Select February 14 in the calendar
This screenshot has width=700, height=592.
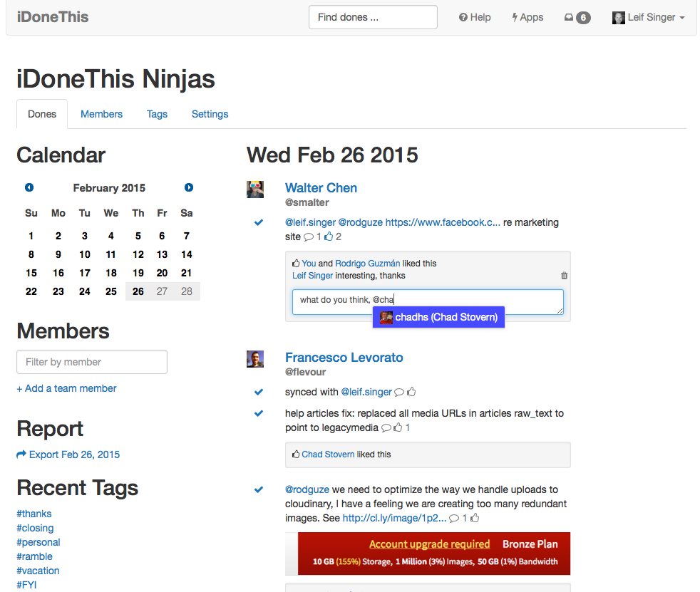187,254
